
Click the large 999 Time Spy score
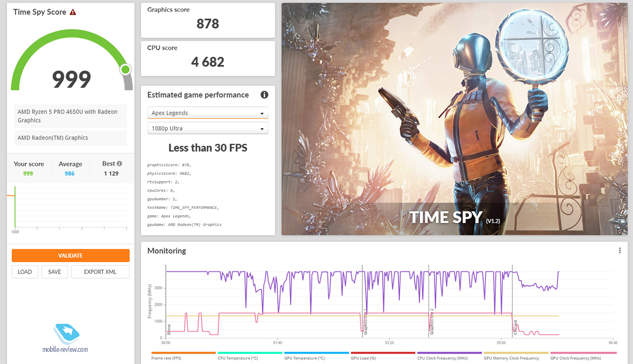[71, 79]
